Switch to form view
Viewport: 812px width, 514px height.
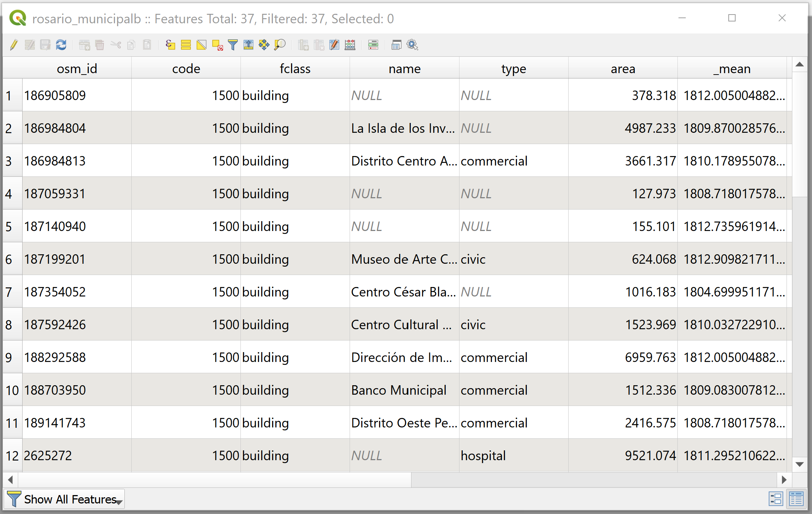[x=776, y=499]
